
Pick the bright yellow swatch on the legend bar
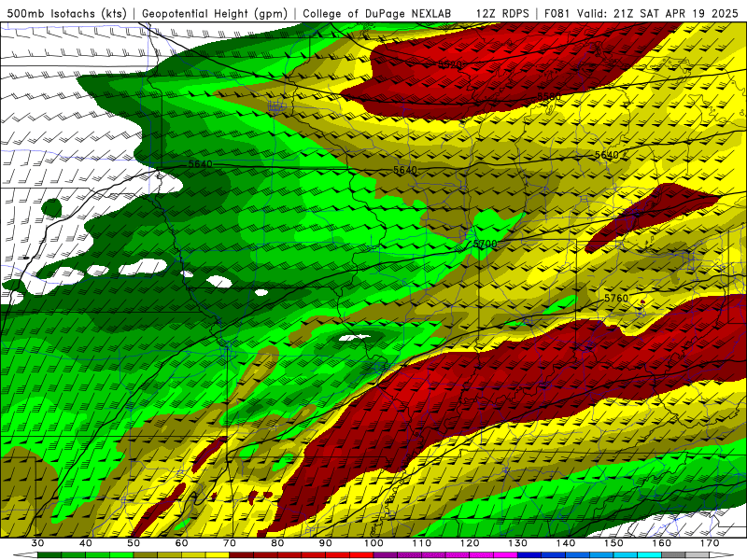coord(218,555)
